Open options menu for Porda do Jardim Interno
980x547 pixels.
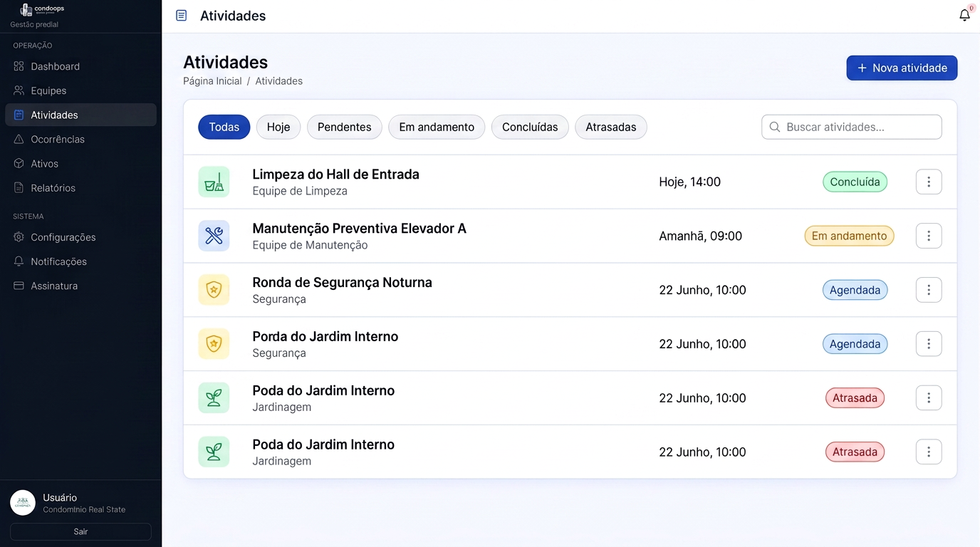(929, 344)
